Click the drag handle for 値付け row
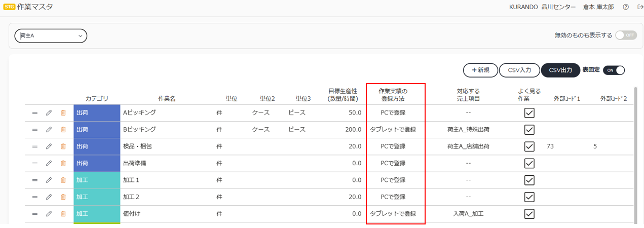The width and height of the screenshot is (644, 228). coord(35,214)
